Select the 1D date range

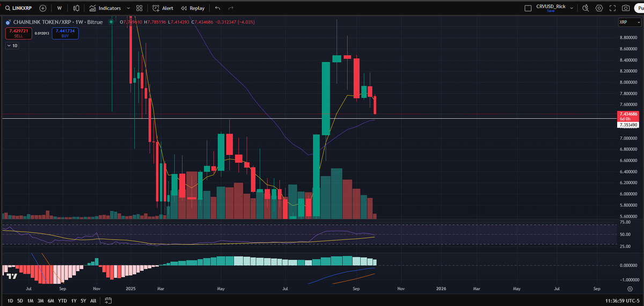click(x=11, y=301)
